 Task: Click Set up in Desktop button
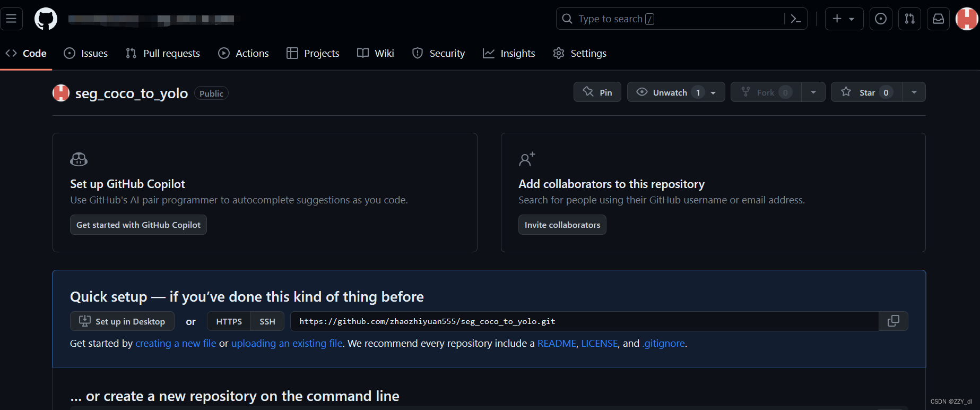tap(122, 321)
